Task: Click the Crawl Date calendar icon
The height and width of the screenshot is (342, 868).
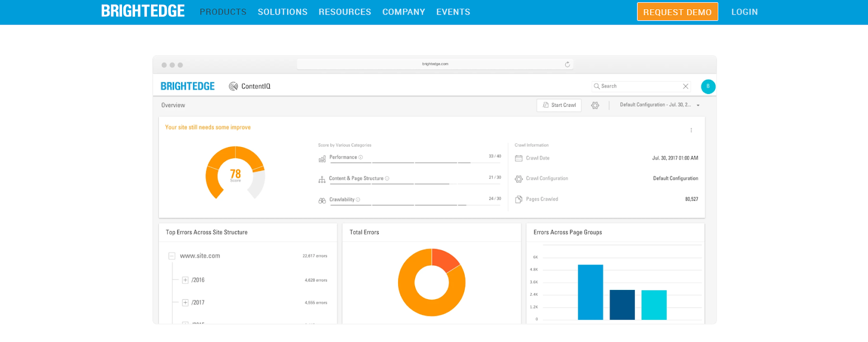Action: point(519,158)
